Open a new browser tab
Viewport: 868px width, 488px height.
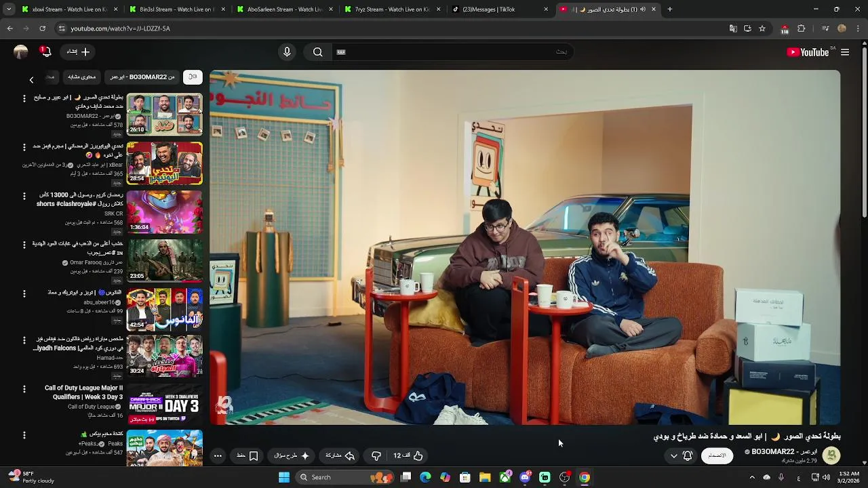[x=670, y=9]
